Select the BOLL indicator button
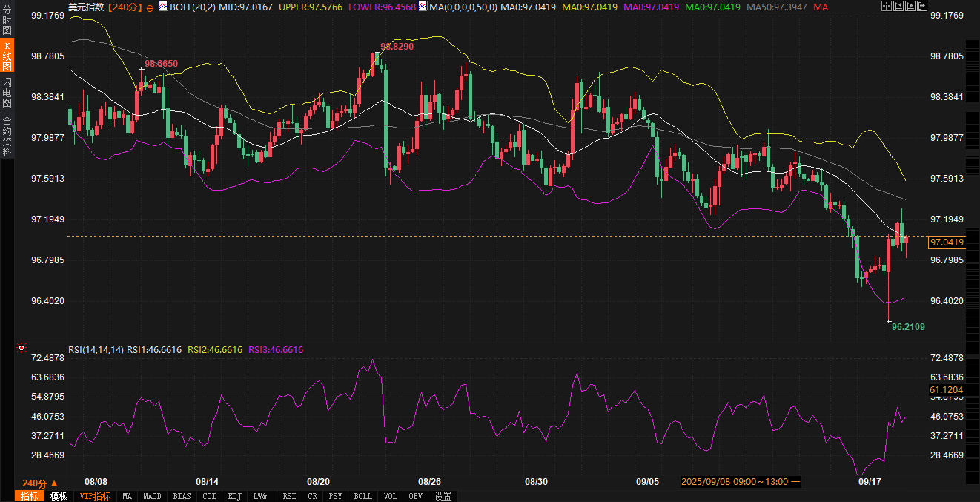This screenshot has height=502, width=980. click(x=362, y=496)
